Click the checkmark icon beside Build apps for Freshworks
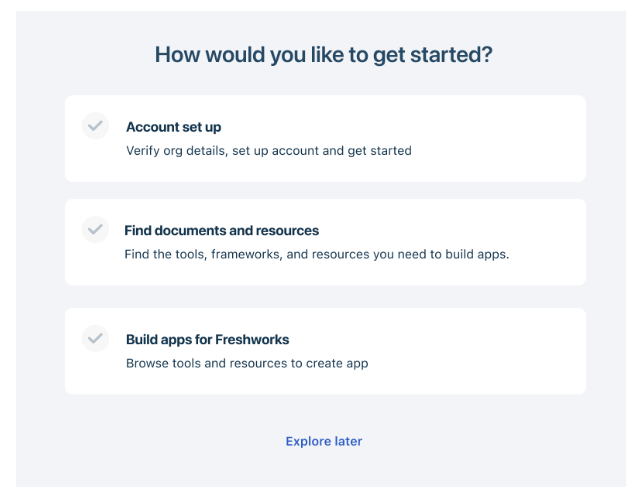 [95, 338]
